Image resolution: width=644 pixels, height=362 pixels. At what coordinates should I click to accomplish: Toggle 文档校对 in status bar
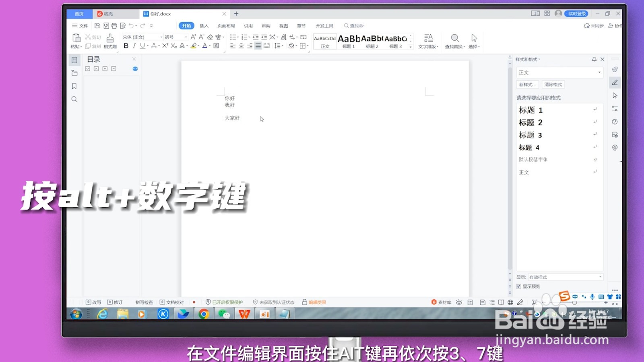coord(172,302)
